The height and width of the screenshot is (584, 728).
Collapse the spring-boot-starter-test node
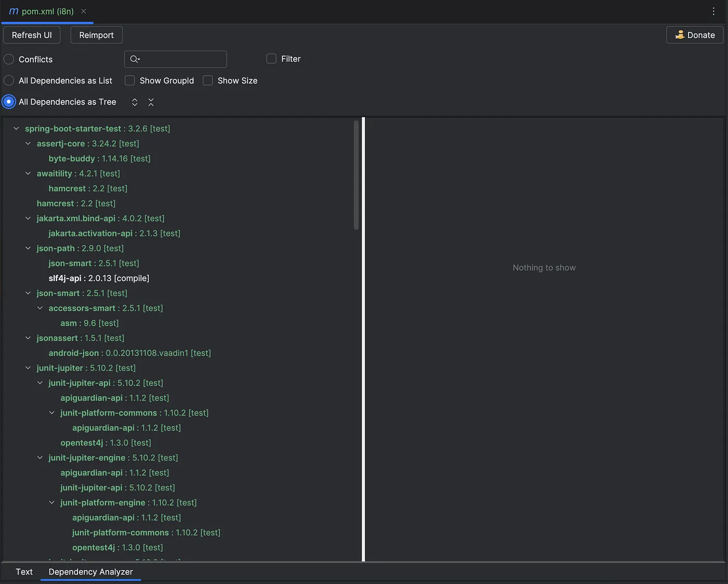coord(16,129)
